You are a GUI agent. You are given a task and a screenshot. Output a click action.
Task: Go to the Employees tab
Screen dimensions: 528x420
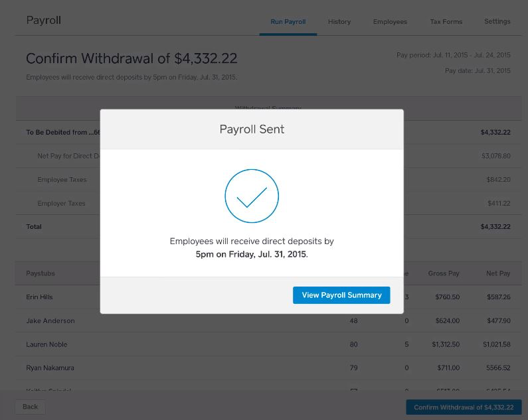tap(390, 22)
